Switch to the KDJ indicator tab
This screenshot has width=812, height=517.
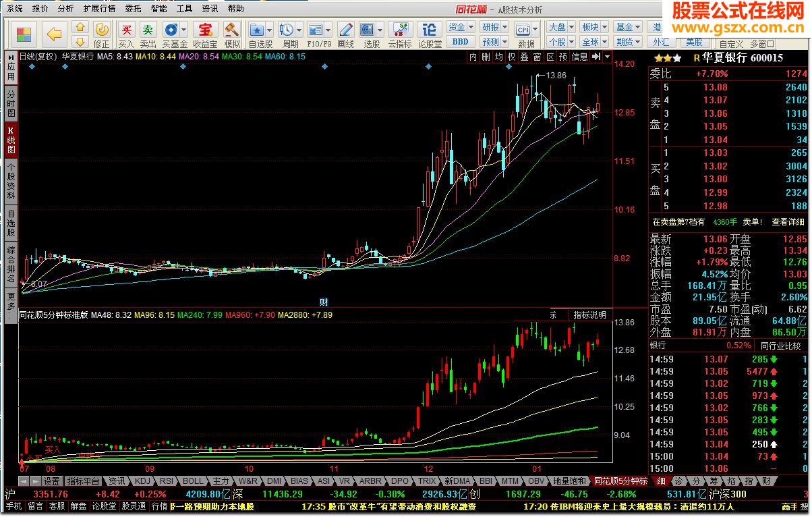point(142,481)
